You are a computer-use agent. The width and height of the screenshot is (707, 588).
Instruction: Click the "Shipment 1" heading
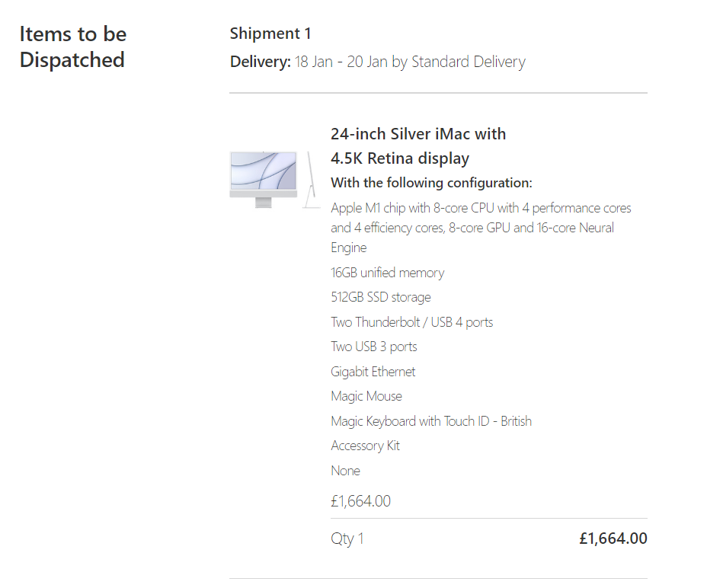pyautogui.click(x=270, y=34)
